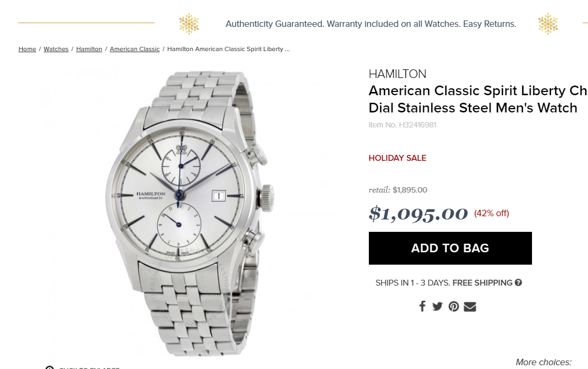The width and height of the screenshot is (588, 369).
Task: Open the free shipping help icon
Action: point(519,282)
